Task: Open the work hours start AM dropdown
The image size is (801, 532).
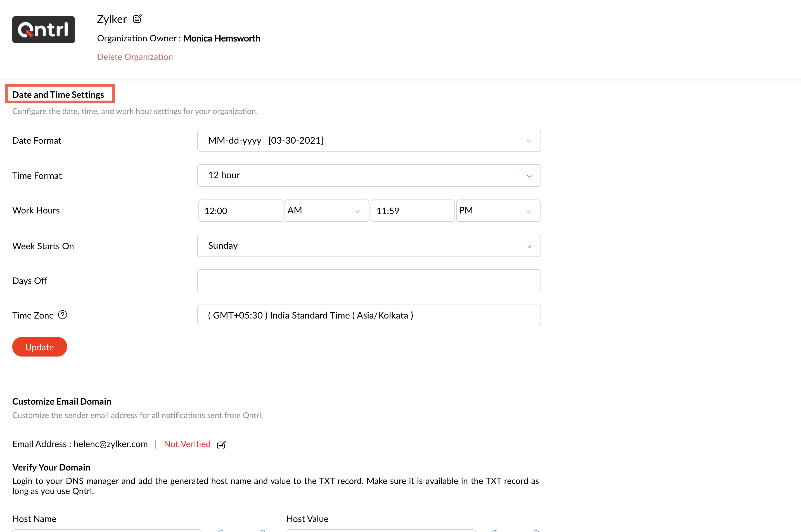Action: click(326, 211)
